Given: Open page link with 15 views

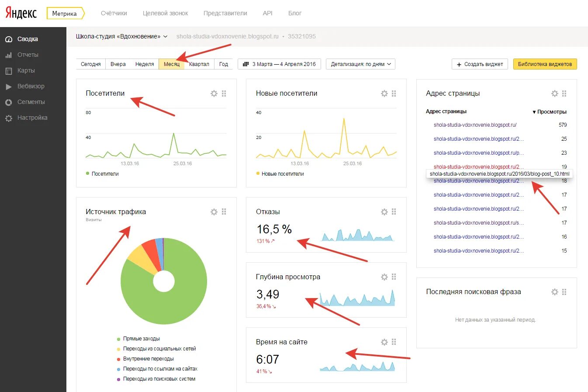Looking at the screenshot, I should (x=479, y=251).
